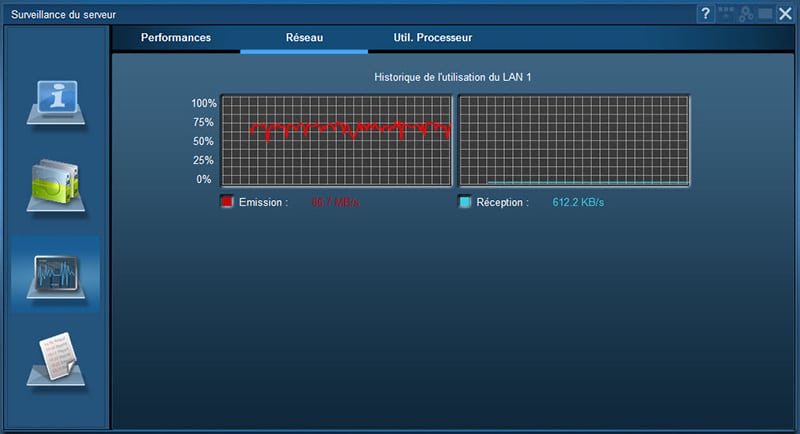The image size is (800, 434).
Task: Select the Réseau tab
Action: pyautogui.click(x=304, y=38)
